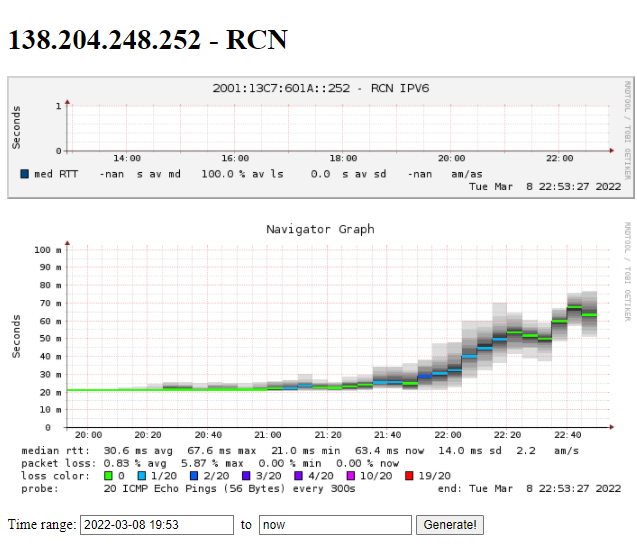The height and width of the screenshot is (551, 637).
Task: Click the Generate! button
Action: (450, 525)
